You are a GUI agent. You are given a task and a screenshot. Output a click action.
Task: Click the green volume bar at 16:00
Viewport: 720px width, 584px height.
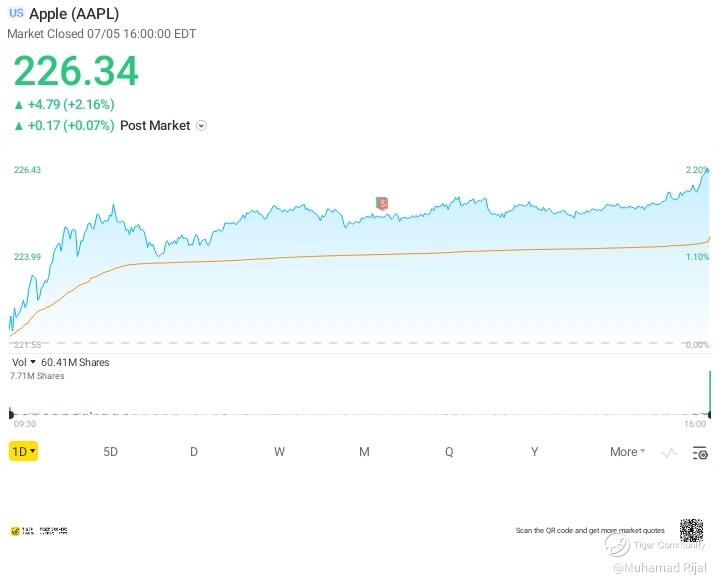pos(710,392)
